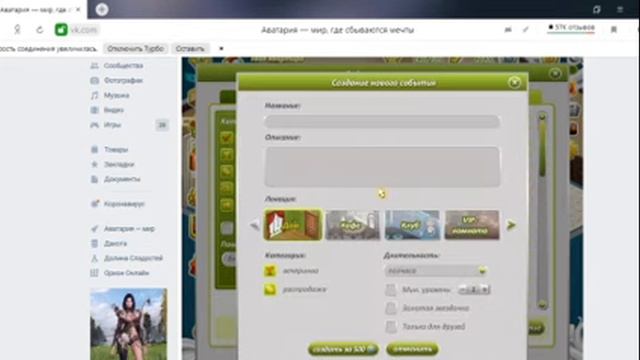Click the pencil edit icon in the address bar
Screen dimensions: 640x360
(526, 29)
